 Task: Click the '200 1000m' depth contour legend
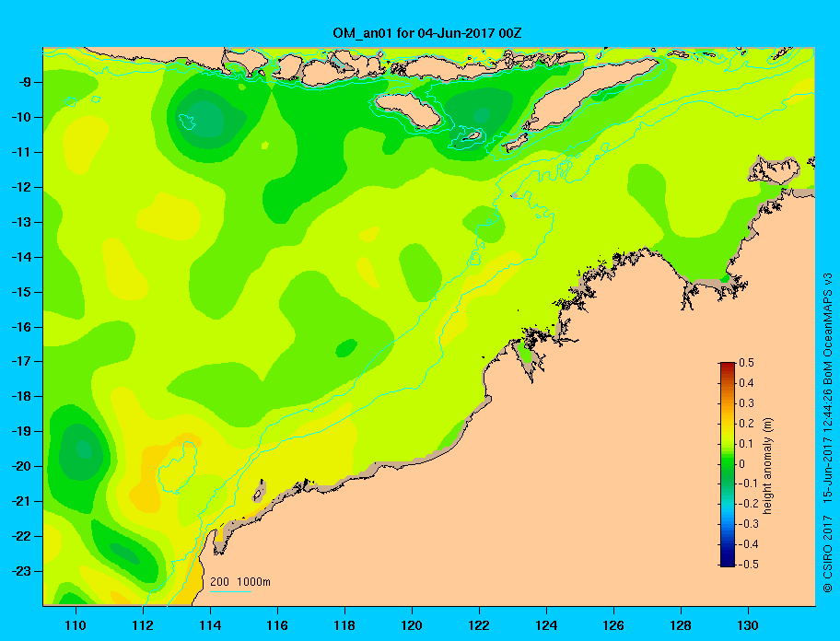[x=240, y=582]
